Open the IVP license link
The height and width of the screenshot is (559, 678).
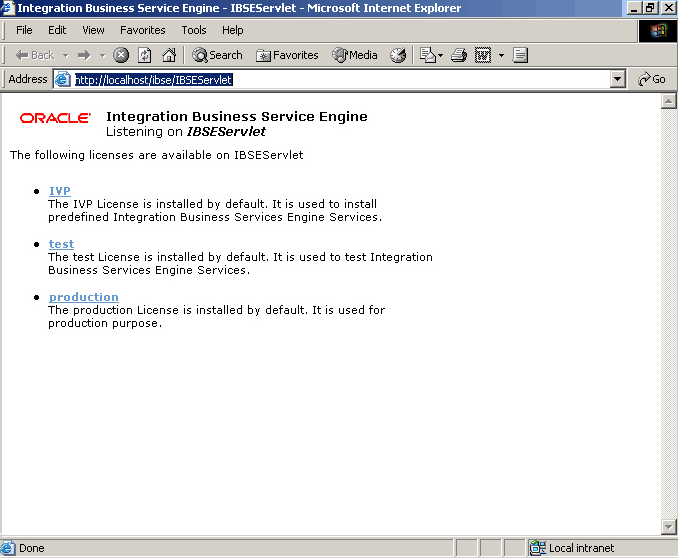click(60, 191)
